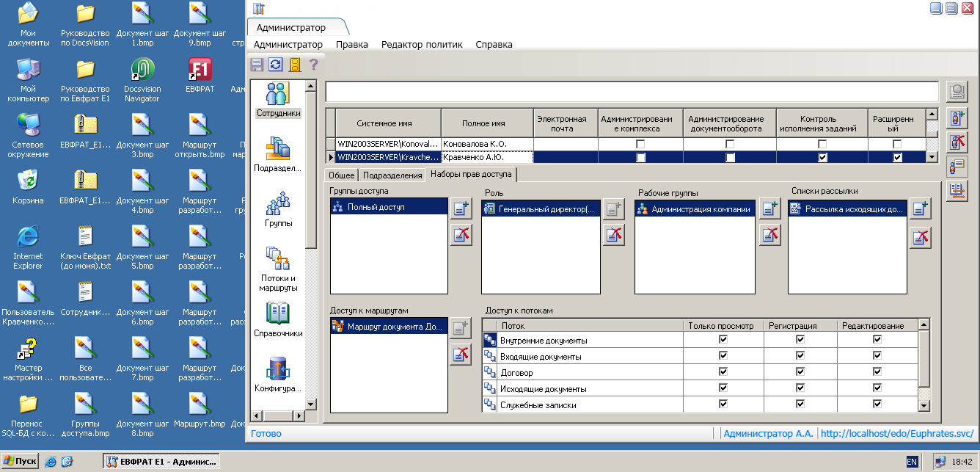Click the Refresh toolbar icon
Screen dimensions: 980x472
click(276, 65)
